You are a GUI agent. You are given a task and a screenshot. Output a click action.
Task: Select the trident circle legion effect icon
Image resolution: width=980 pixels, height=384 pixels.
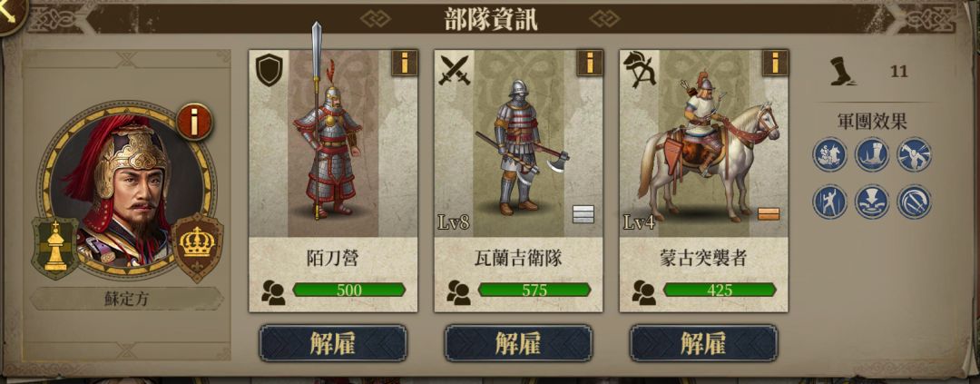pyautogui.click(x=914, y=202)
